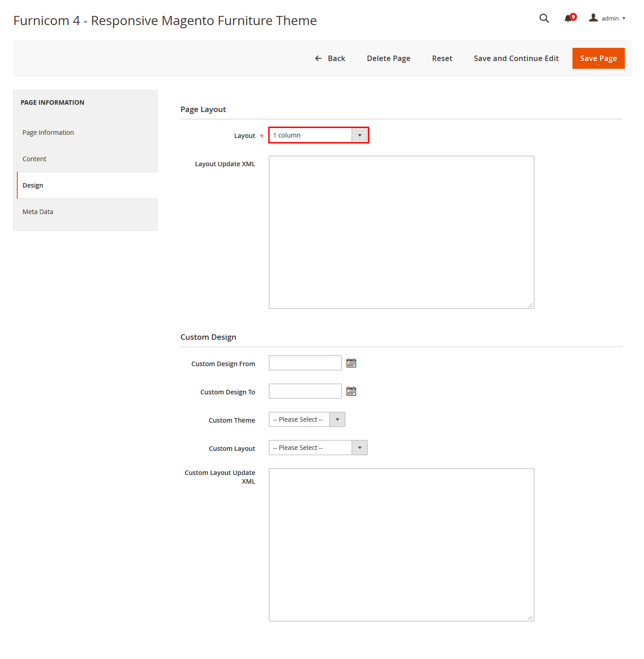The height and width of the screenshot is (659, 644).
Task: Click the Custom Theme field label
Action: (x=232, y=420)
